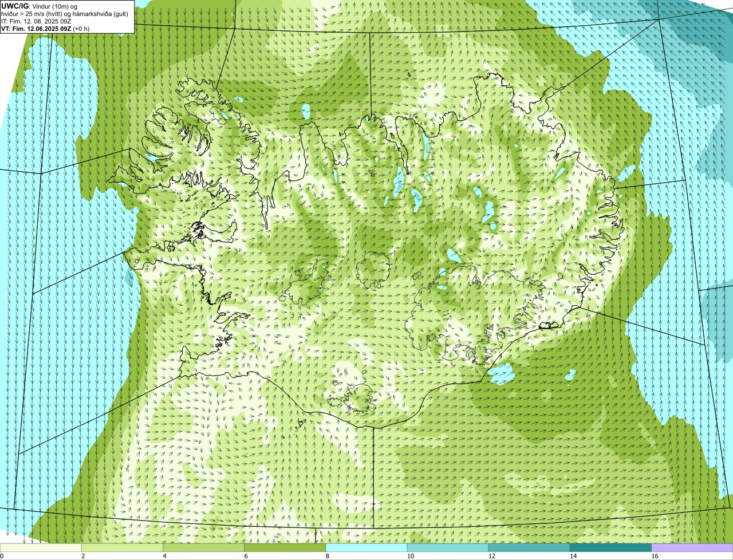Click the "4" label on the color scale
733x560 pixels.
pos(164,556)
